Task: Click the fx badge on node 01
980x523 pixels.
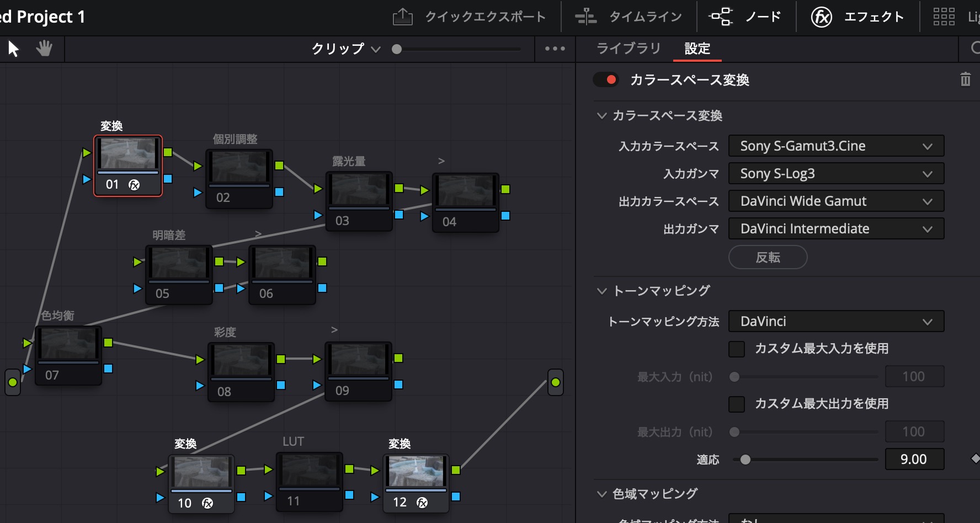Action: coord(134,185)
